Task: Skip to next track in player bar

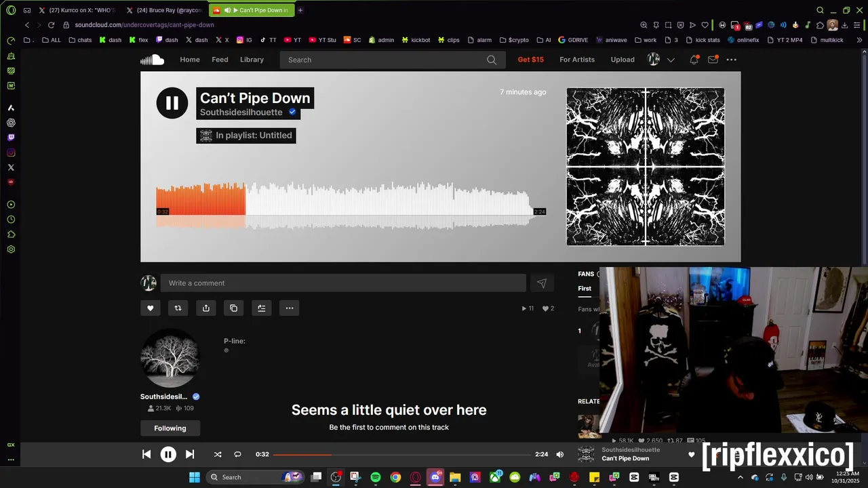Action: 190,455
